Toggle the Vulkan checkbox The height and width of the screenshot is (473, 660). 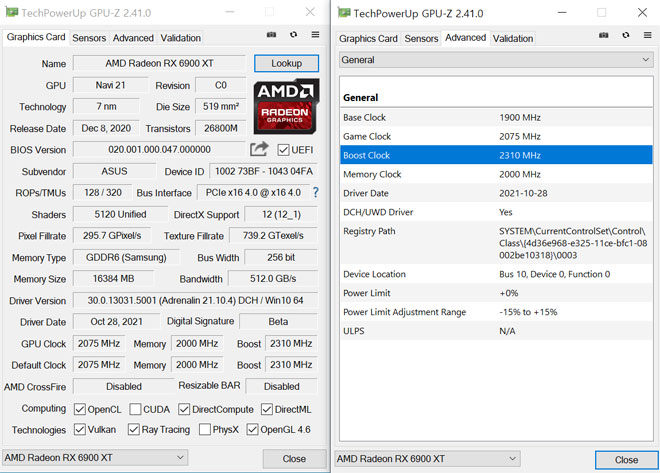point(80,429)
